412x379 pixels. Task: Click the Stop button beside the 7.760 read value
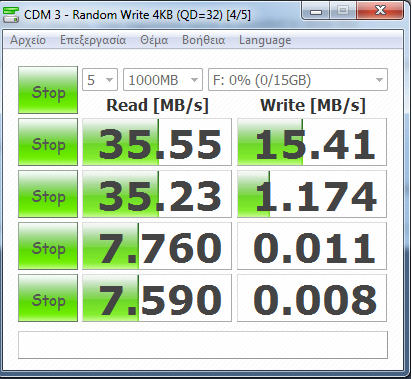click(48, 246)
